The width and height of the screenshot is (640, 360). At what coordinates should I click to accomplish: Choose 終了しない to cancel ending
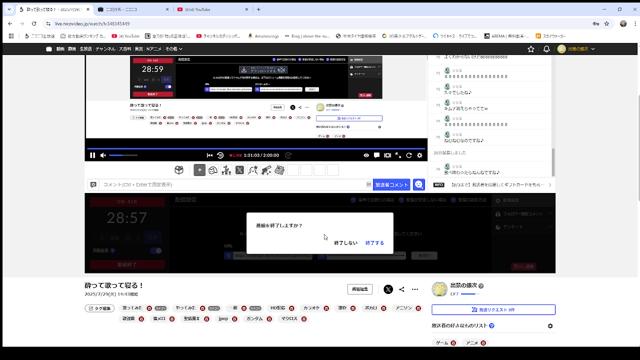tap(345, 243)
